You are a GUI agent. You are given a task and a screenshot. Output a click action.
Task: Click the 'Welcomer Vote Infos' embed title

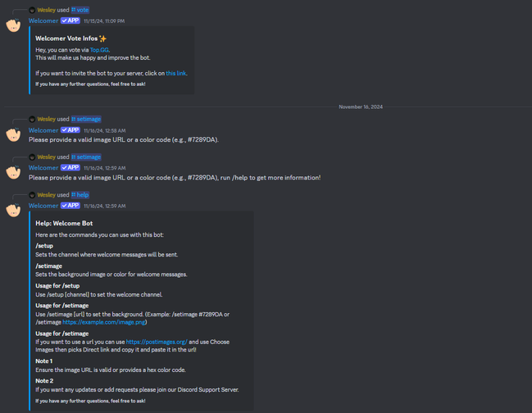pos(70,39)
